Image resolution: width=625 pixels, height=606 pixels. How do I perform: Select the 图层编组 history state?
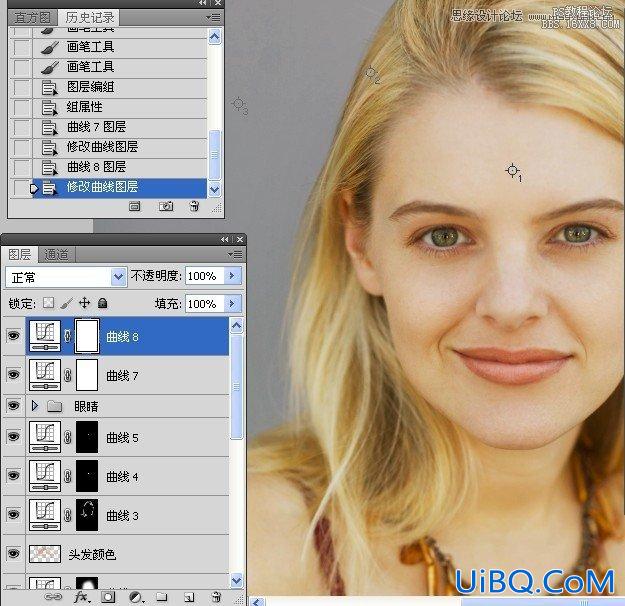(x=120, y=87)
